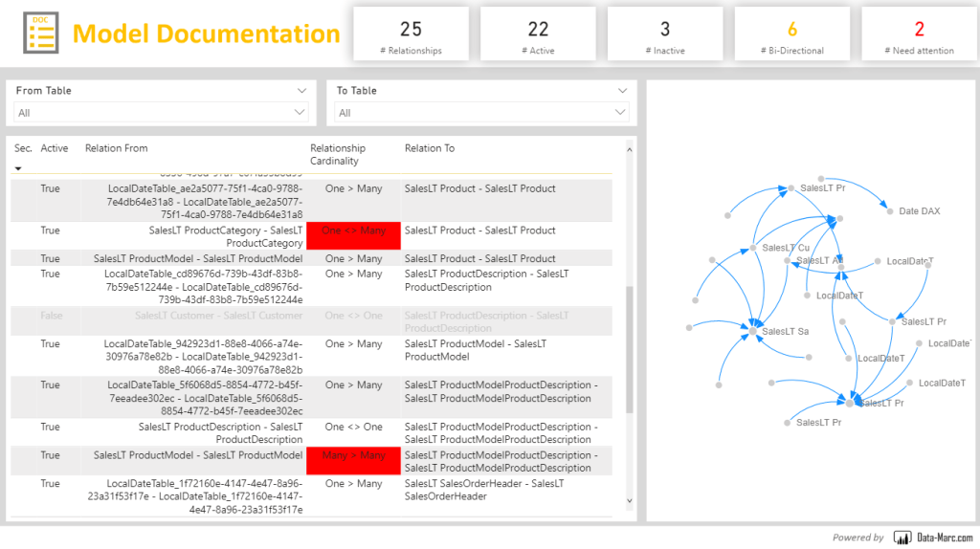Click the 25 Relationships card
This screenshot has width=980, height=549.
pyautogui.click(x=411, y=34)
